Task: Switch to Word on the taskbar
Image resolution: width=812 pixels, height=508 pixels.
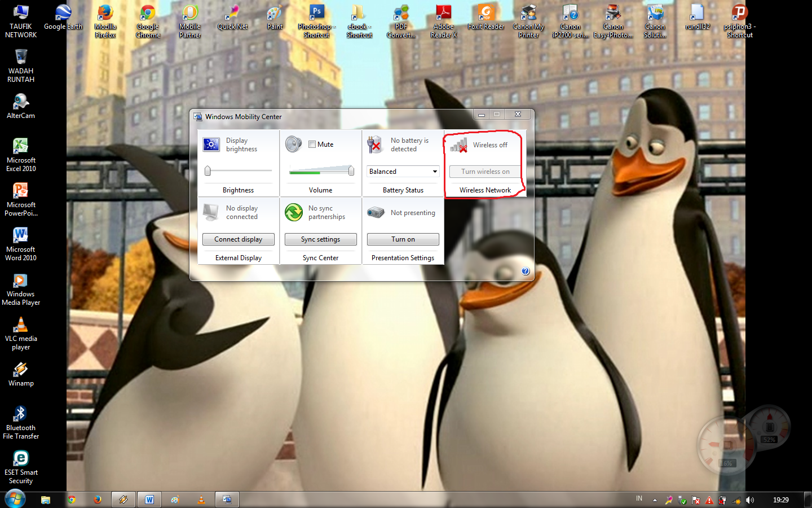Action: pyautogui.click(x=149, y=500)
